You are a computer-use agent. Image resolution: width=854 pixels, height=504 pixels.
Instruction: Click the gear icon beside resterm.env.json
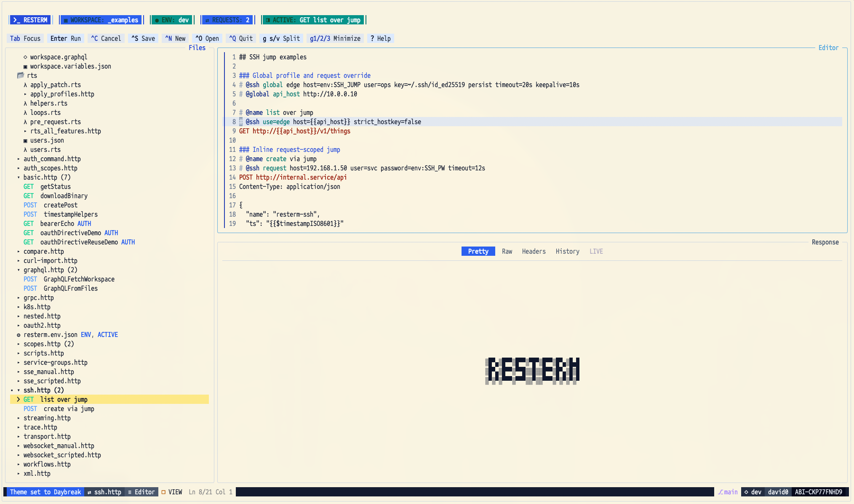click(x=19, y=335)
